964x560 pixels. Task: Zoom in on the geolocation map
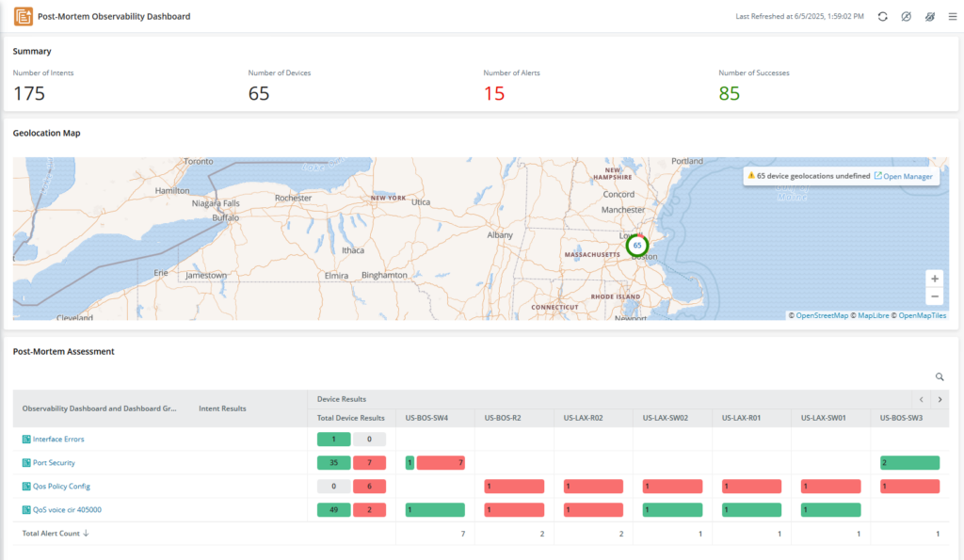point(934,279)
